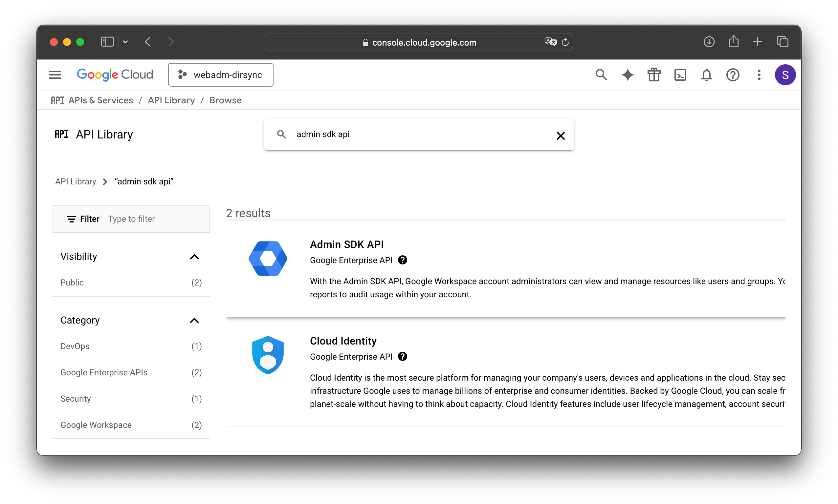Click the Filter lines icon
This screenshot has height=504, width=838.
tap(71, 219)
